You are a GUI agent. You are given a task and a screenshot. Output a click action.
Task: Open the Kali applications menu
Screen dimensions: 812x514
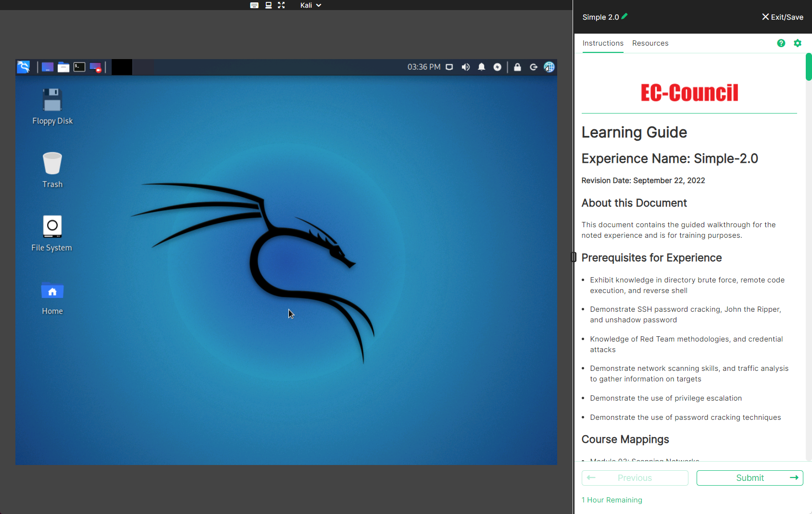point(23,67)
